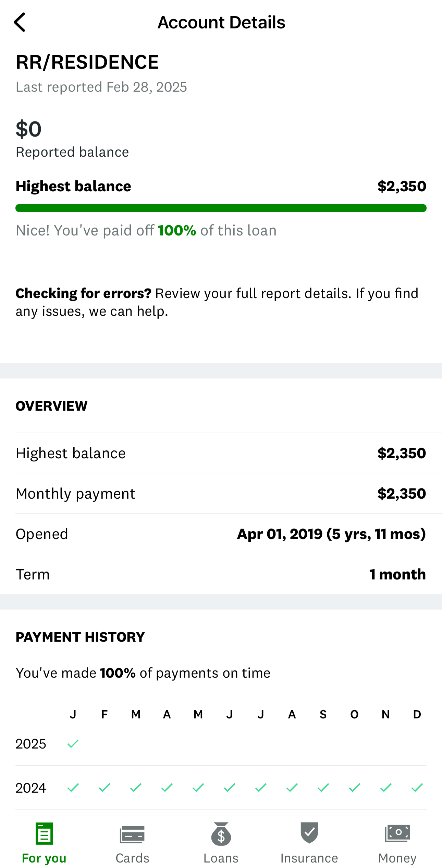Tap the December 2024 payment checkmark

[x=417, y=788]
